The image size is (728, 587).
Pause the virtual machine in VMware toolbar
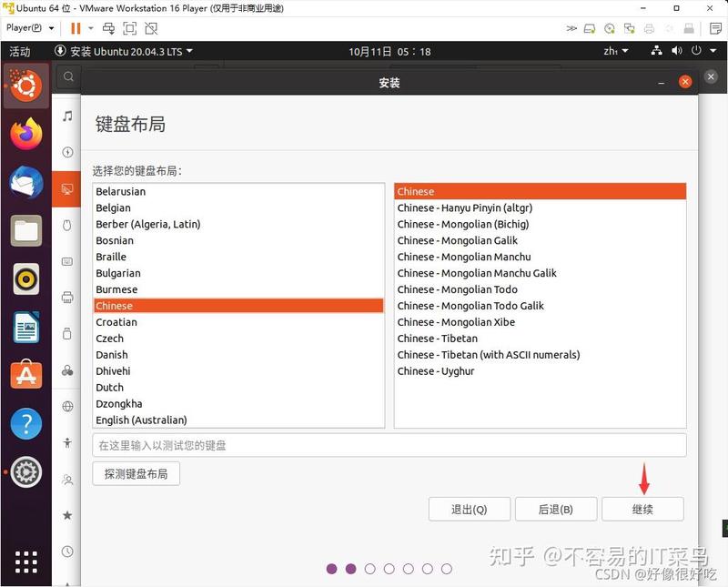pyautogui.click(x=76, y=29)
